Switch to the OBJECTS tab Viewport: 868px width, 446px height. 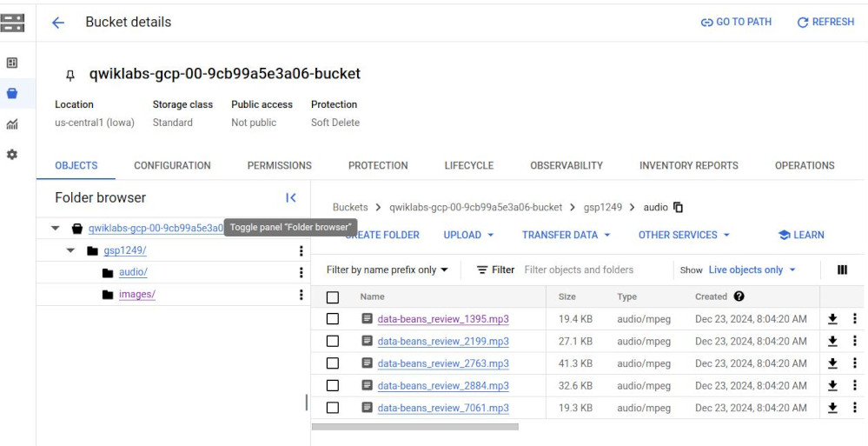click(76, 165)
